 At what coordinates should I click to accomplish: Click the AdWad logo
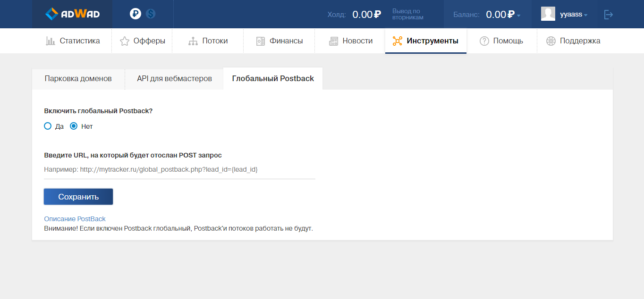[72, 14]
